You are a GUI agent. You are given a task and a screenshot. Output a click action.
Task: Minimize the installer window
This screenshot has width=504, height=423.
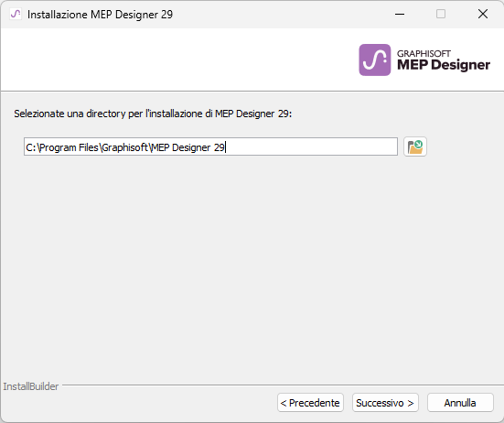pyautogui.click(x=400, y=14)
